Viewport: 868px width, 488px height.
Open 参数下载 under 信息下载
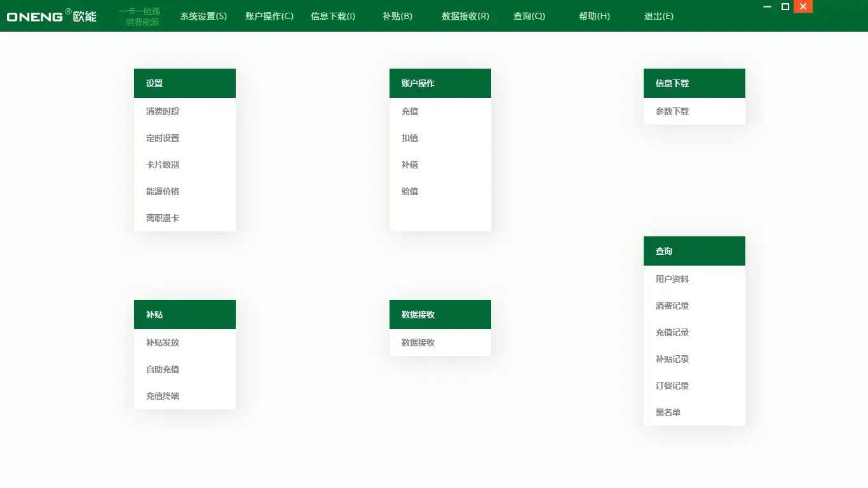click(673, 111)
